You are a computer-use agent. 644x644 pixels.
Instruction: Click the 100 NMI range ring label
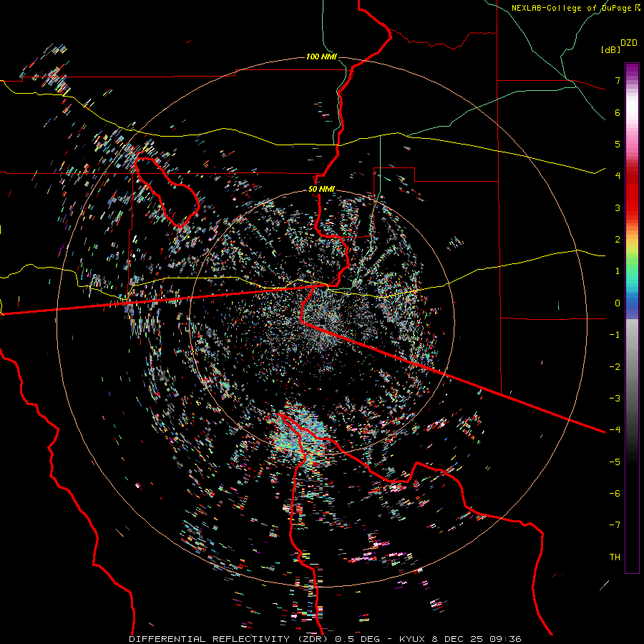coord(321,57)
